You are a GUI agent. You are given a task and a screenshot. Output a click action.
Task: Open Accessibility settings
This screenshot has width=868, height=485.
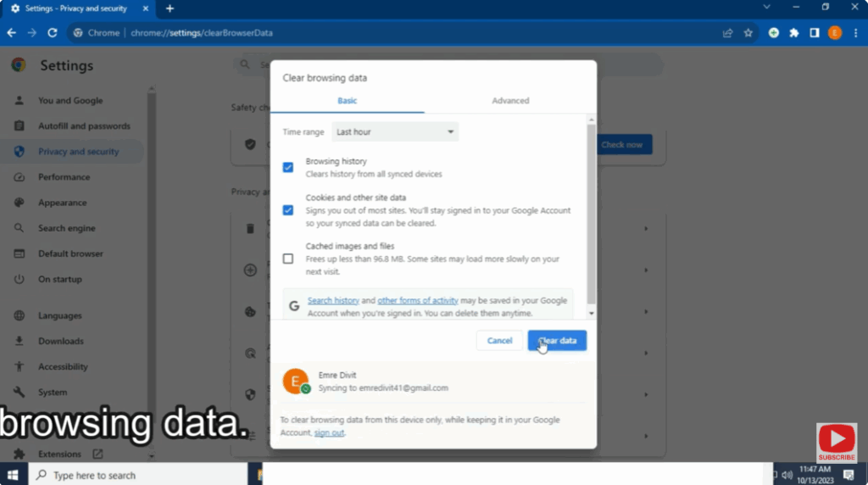coord(63,366)
